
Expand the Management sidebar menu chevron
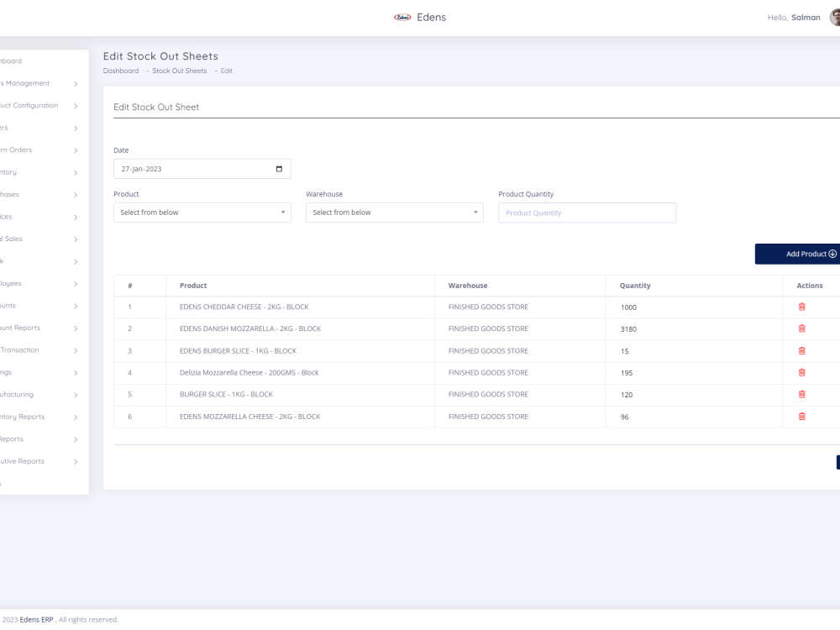pos(76,83)
